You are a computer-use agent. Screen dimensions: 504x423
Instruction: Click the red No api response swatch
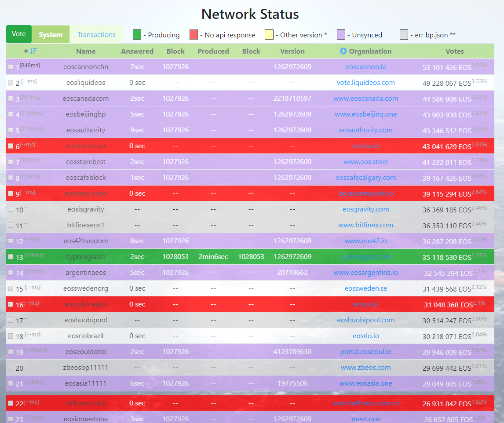point(194,35)
